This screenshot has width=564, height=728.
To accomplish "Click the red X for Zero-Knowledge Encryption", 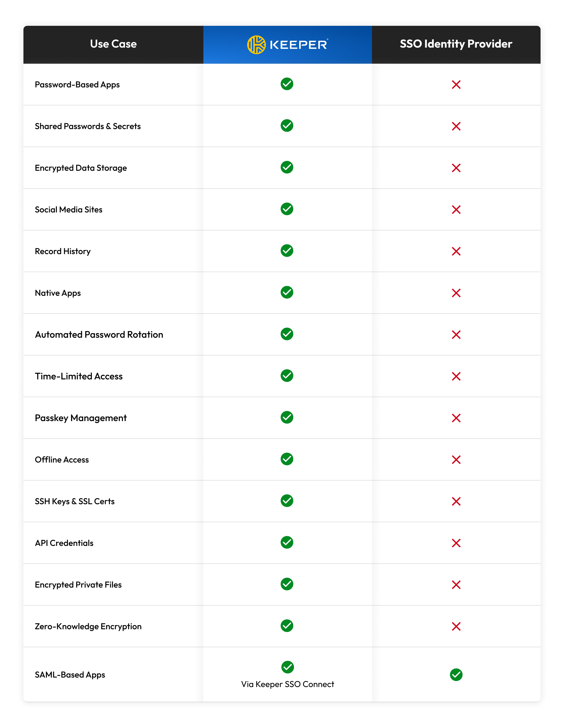I will click(456, 626).
